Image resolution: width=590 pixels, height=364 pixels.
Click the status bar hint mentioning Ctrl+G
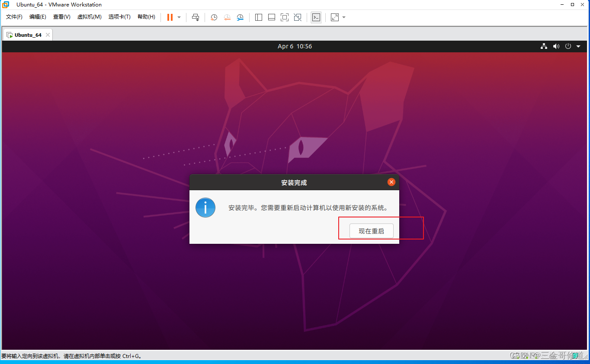72,356
